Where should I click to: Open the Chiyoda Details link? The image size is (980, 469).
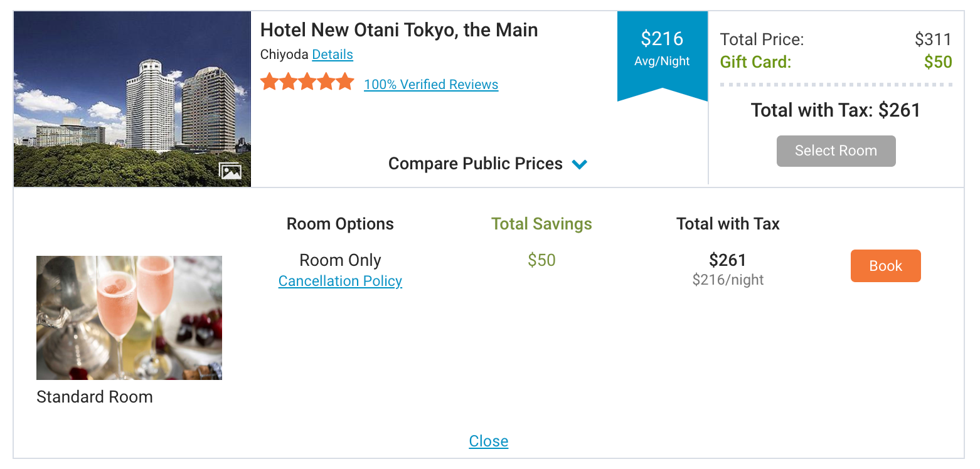(332, 55)
